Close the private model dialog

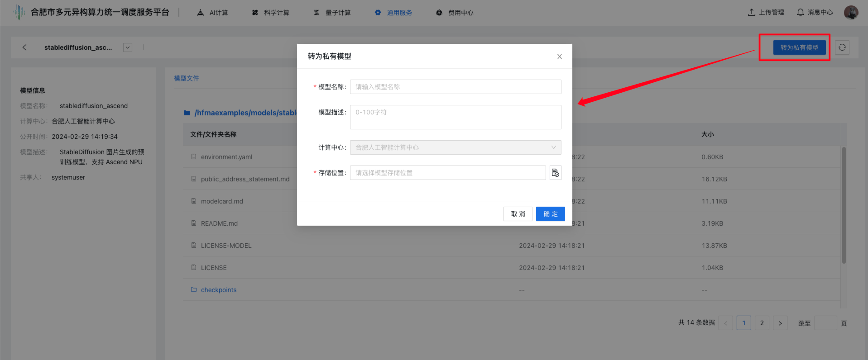click(x=559, y=57)
